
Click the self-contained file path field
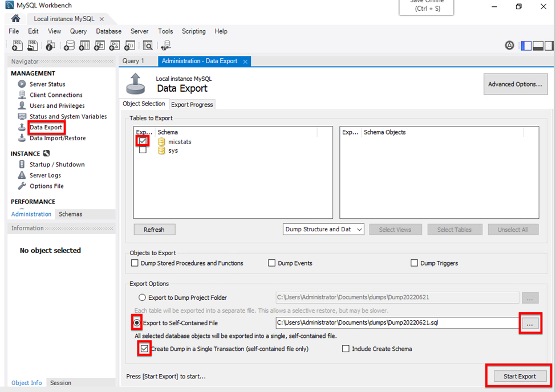[397, 322]
